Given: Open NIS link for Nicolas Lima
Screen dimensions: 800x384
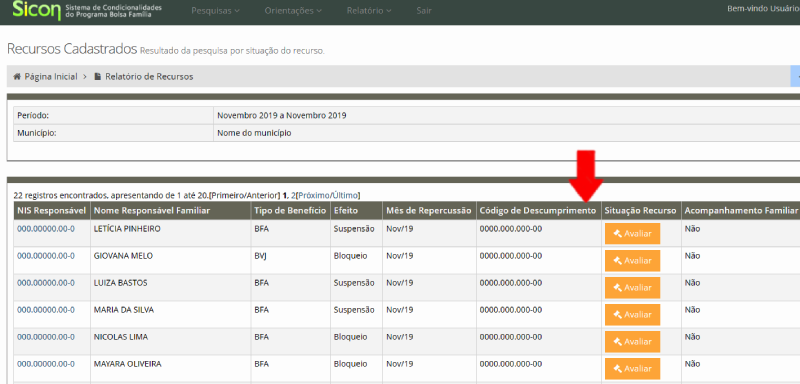Looking at the screenshot, I should click(46, 337).
